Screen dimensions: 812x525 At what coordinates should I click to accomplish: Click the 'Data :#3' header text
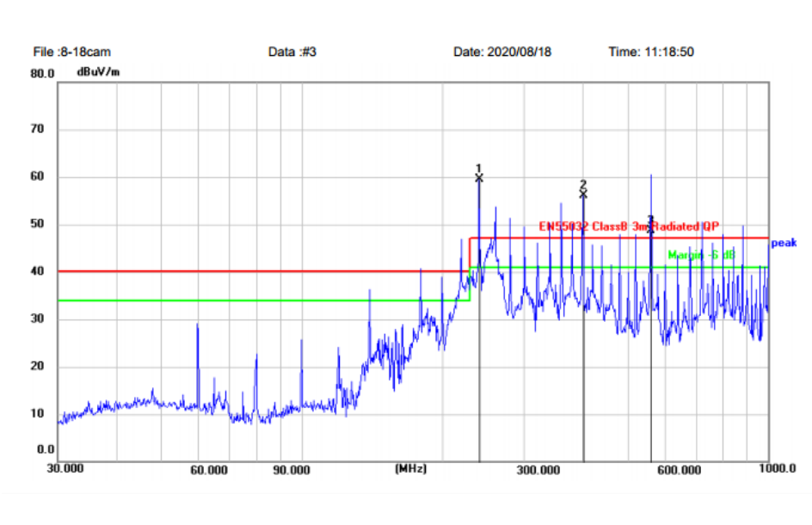pos(292,52)
